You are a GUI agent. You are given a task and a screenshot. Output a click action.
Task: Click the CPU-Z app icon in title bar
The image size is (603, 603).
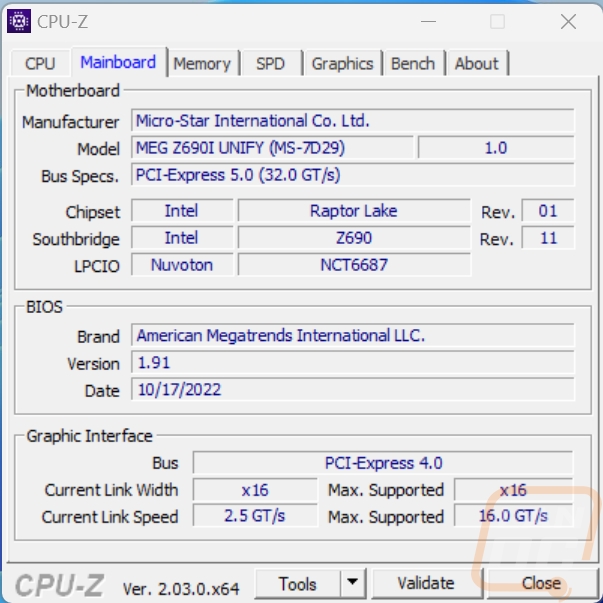click(x=19, y=22)
